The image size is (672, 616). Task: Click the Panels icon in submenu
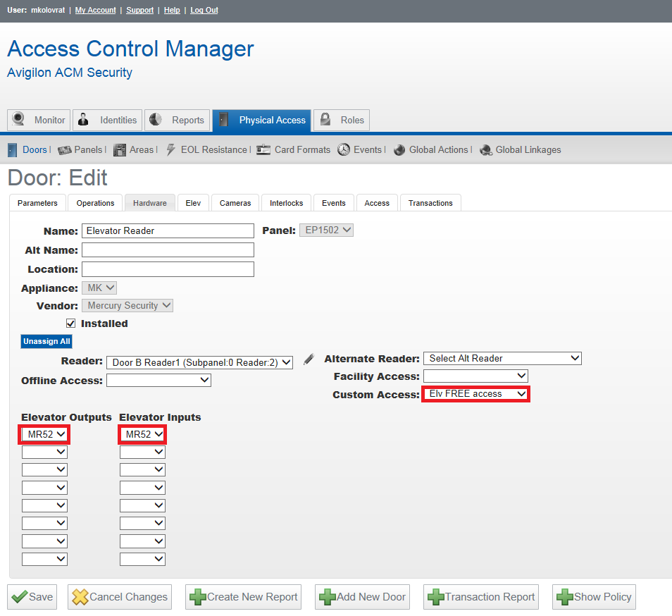pos(64,150)
